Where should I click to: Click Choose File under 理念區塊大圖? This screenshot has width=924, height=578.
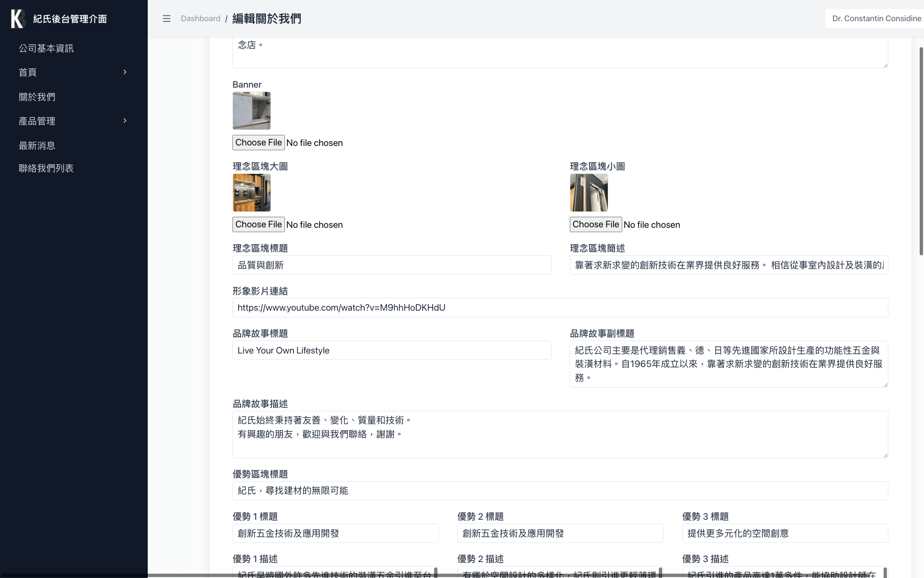(x=258, y=224)
